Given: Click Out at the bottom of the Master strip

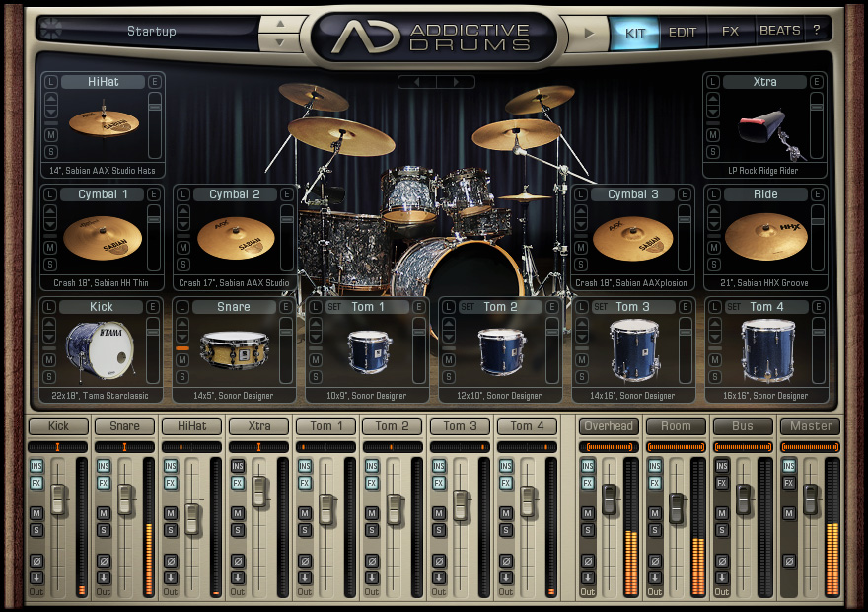Looking at the screenshot, I should point(789,593).
